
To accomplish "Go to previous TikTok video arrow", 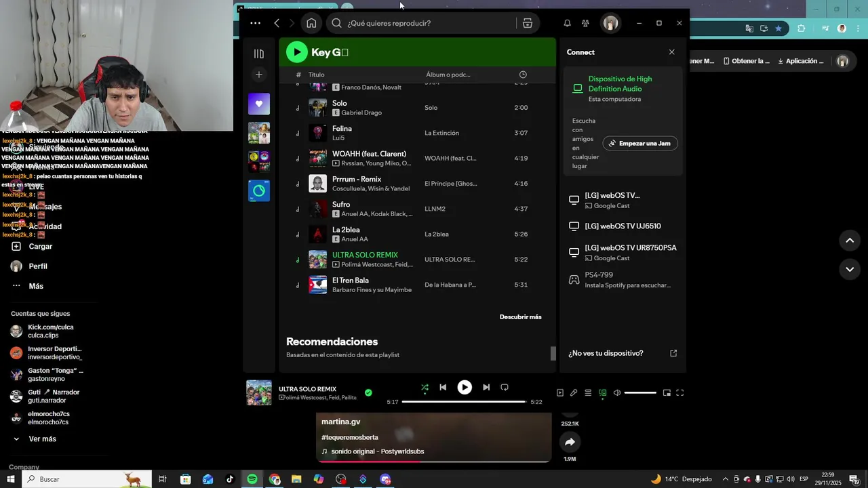I will click(850, 240).
